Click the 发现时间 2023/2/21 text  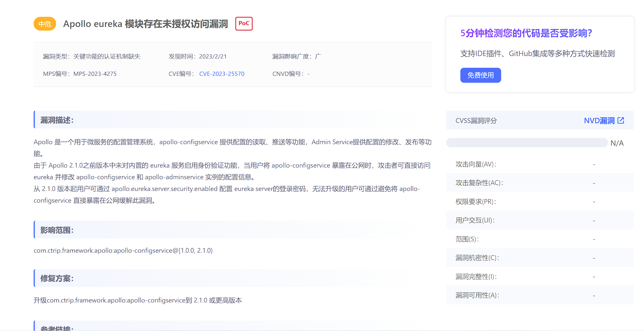pos(197,56)
